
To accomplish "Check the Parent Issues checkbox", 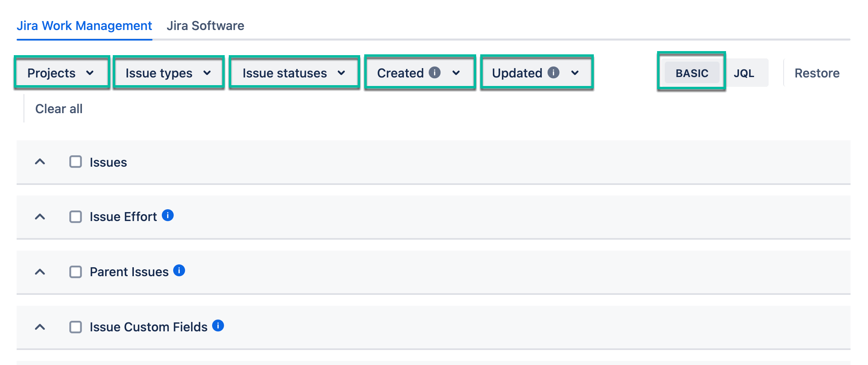I will point(75,272).
